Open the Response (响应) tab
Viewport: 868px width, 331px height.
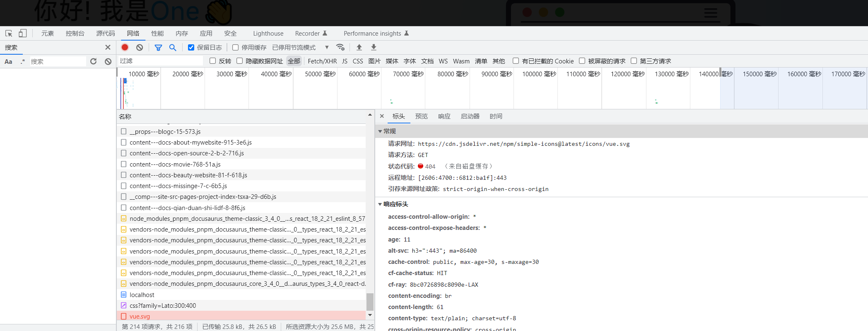444,116
